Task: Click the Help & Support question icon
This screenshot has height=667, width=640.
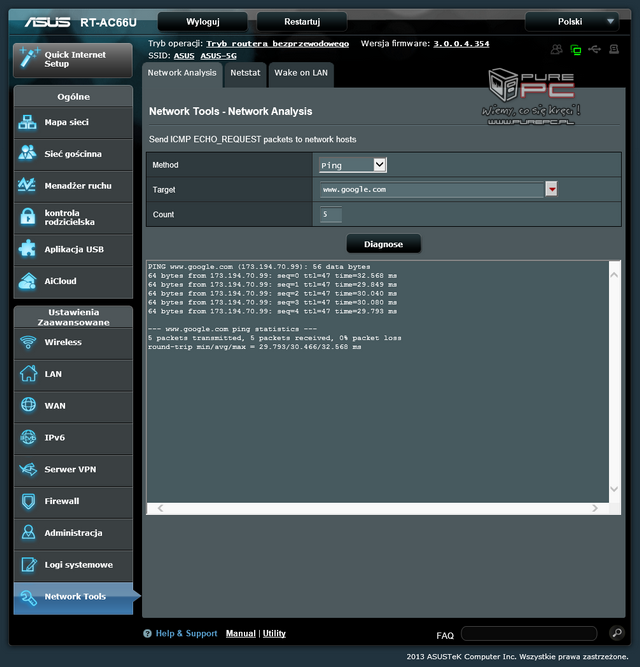Action: tap(147, 633)
